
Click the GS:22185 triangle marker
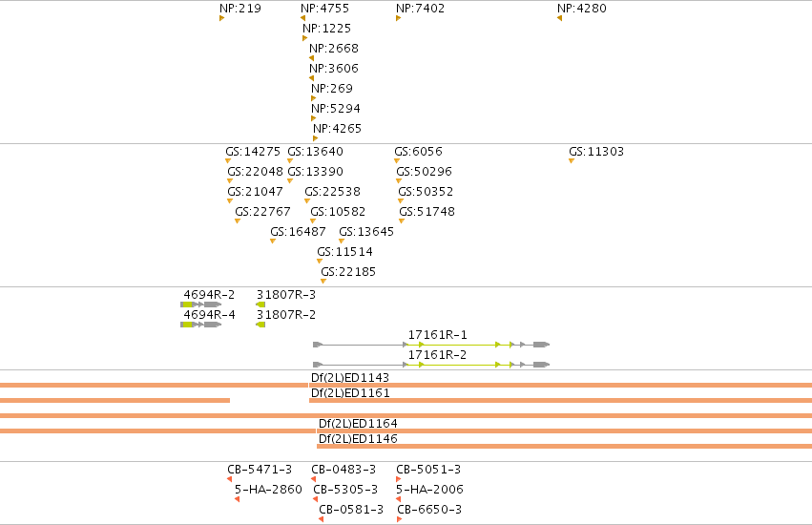[x=323, y=282]
